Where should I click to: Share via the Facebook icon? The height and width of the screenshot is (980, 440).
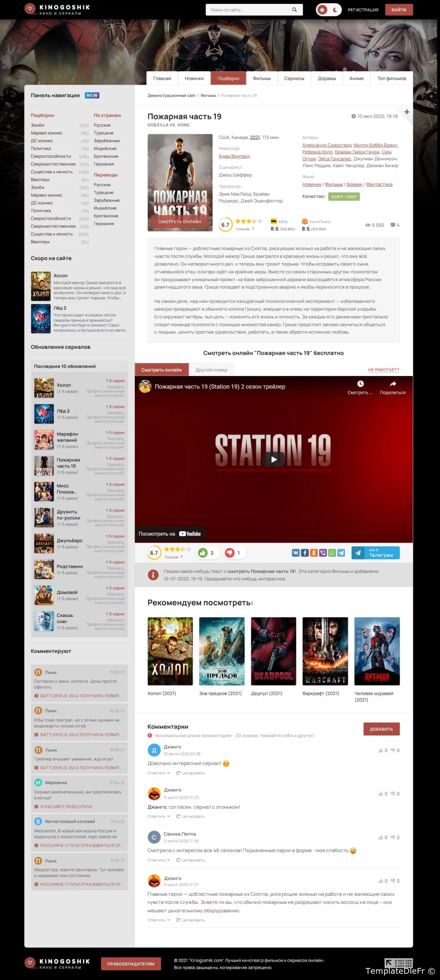click(305, 553)
